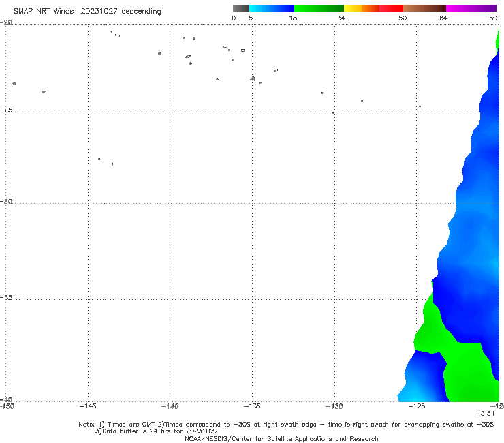Click the 'Note: 1) Times are GMT' footnote line
The height and width of the screenshot is (443, 504).
pos(286,425)
